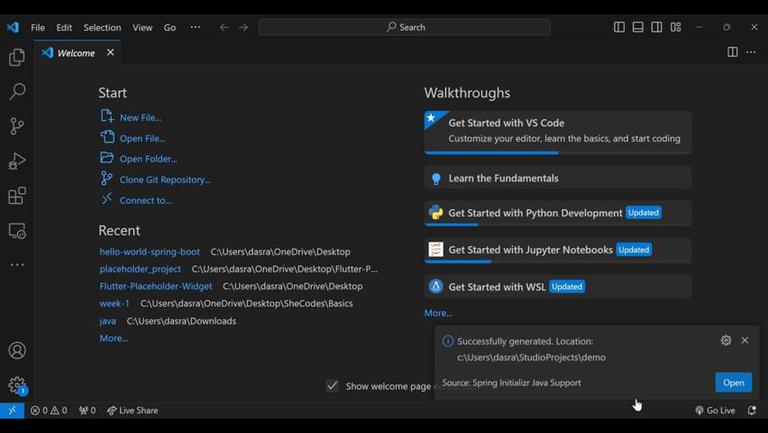Click the Search command center box
The width and height of the screenshot is (768, 433).
(404, 27)
